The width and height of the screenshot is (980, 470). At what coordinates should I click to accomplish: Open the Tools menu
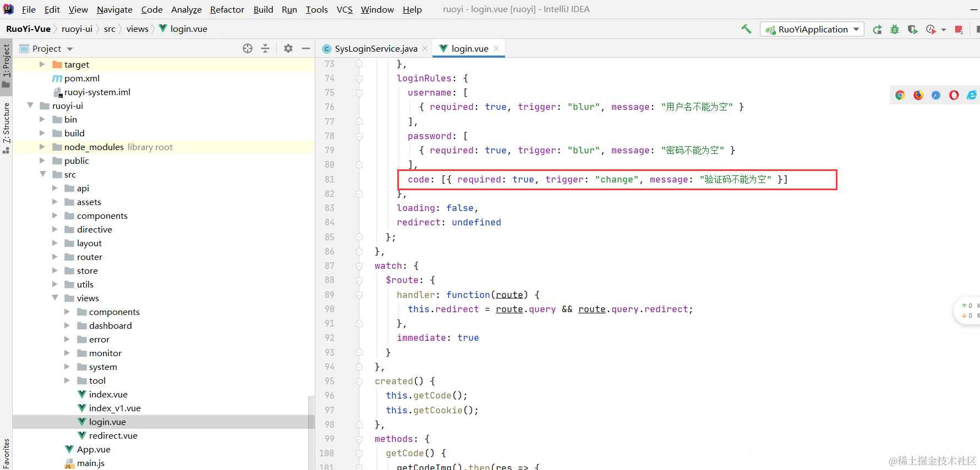pos(316,9)
